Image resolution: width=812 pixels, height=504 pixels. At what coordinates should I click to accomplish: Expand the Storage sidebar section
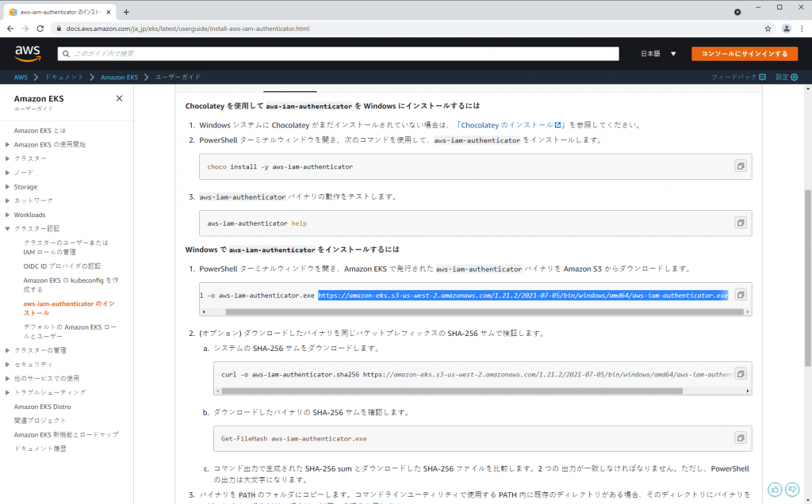[7, 186]
